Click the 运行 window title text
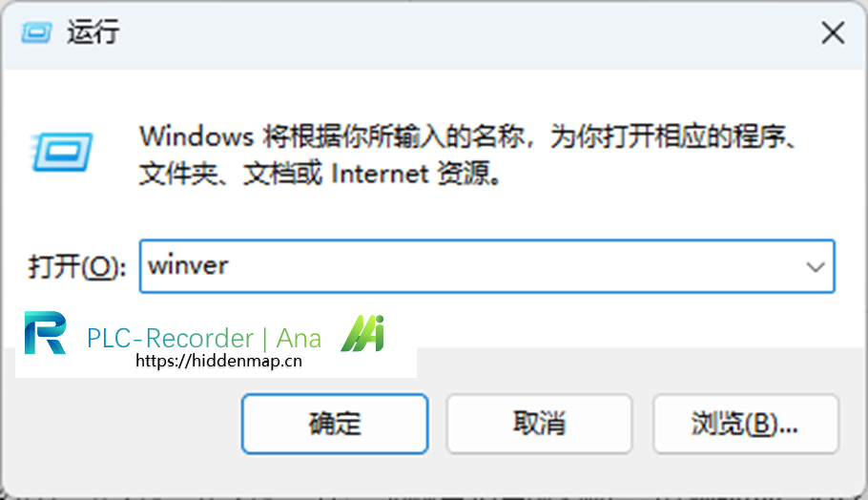Viewport: 868px width, 500px height. coord(93,31)
